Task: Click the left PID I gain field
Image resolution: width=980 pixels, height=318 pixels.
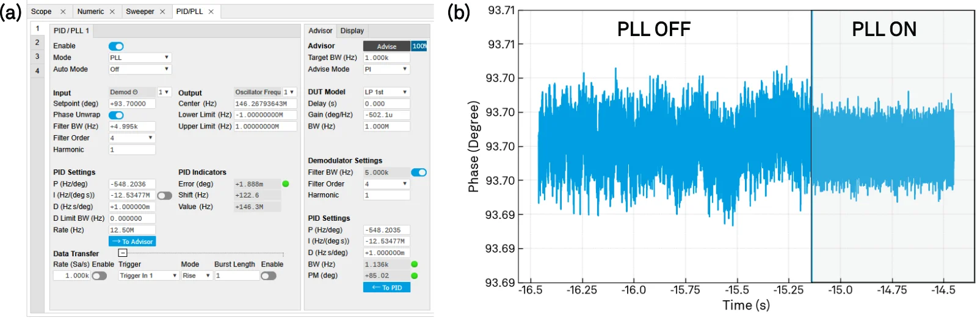Action: [x=132, y=196]
